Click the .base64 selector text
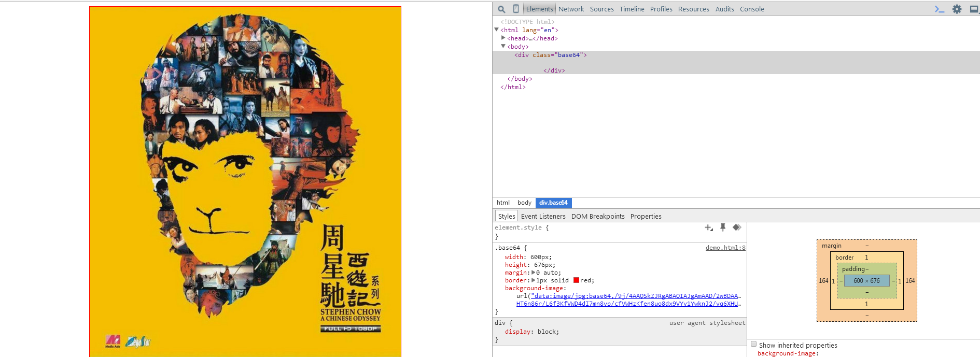The width and height of the screenshot is (980, 357). click(x=507, y=248)
